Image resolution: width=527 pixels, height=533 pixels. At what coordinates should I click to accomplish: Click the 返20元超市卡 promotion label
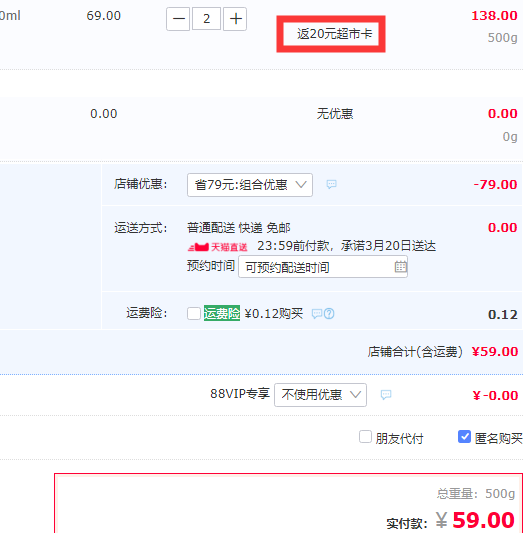point(335,34)
